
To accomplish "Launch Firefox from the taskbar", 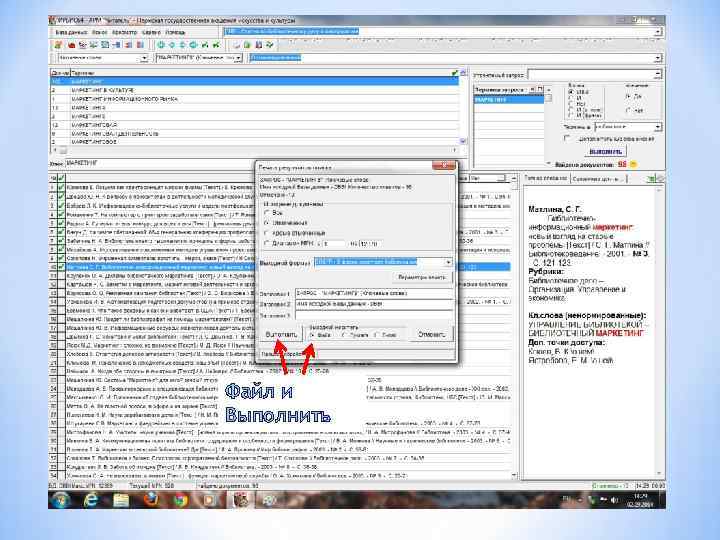I will coord(151,500).
